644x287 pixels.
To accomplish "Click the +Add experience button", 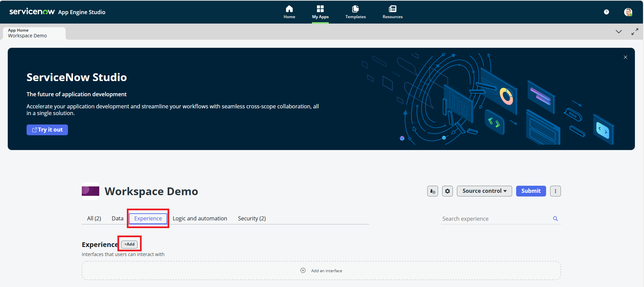I will pyautogui.click(x=130, y=244).
